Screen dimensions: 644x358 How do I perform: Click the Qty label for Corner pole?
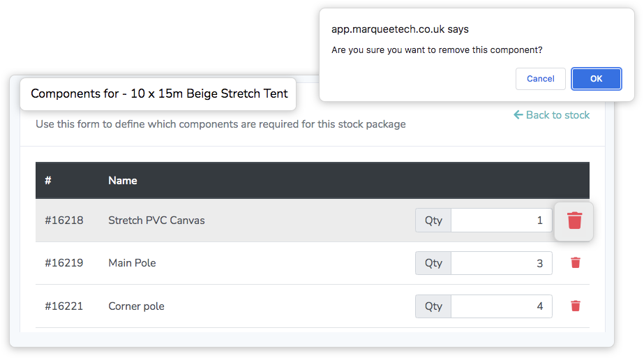[433, 306]
